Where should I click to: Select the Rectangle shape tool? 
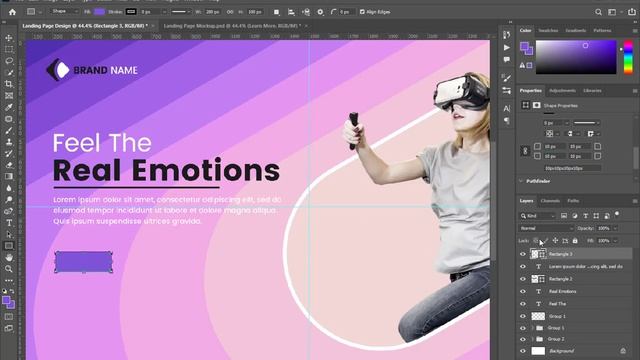tap(9, 246)
